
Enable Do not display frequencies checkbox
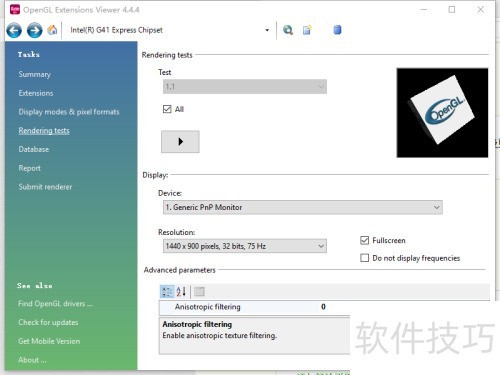(365, 258)
